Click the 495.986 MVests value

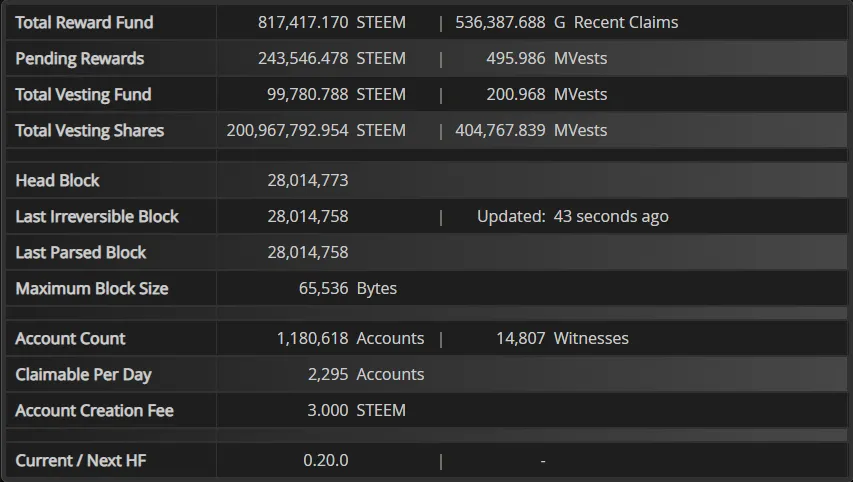click(x=547, y=58)
